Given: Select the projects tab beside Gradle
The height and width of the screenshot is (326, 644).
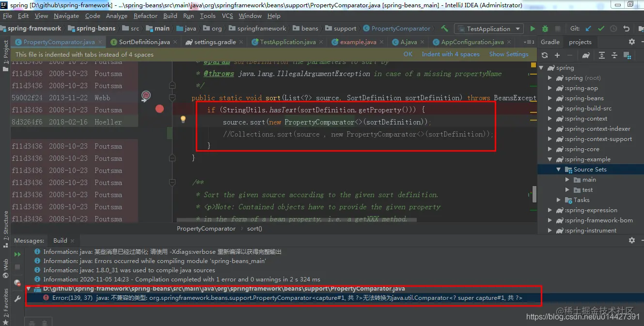Looking at the screenshot, I should coord(580,42).
